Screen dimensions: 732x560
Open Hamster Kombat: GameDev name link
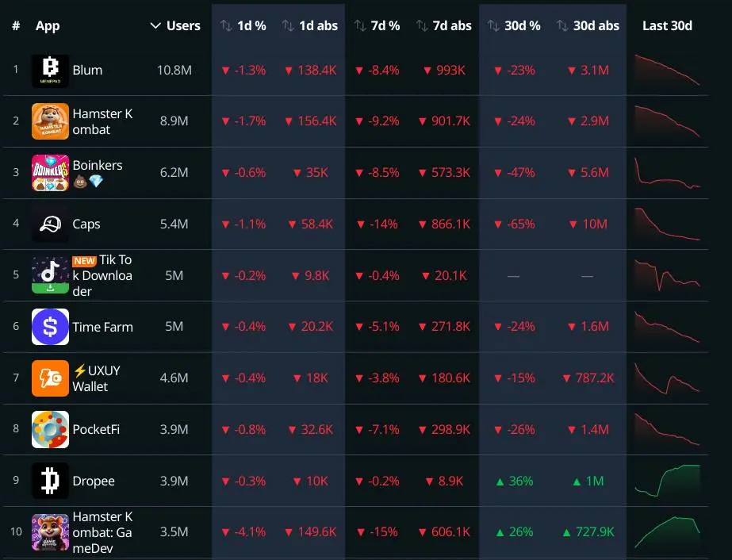(103, 532)
